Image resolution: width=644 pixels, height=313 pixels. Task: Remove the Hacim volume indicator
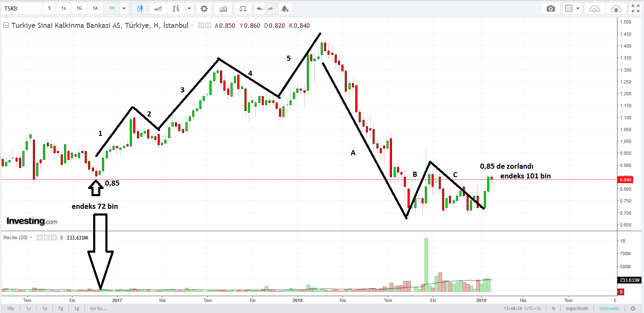click(54, 238)
